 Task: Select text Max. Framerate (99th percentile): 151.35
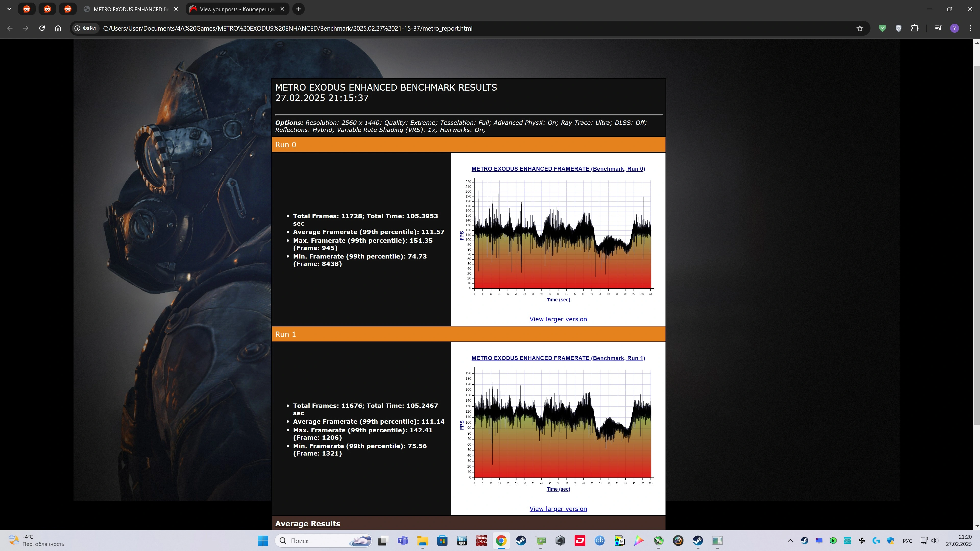pos(362,241)
